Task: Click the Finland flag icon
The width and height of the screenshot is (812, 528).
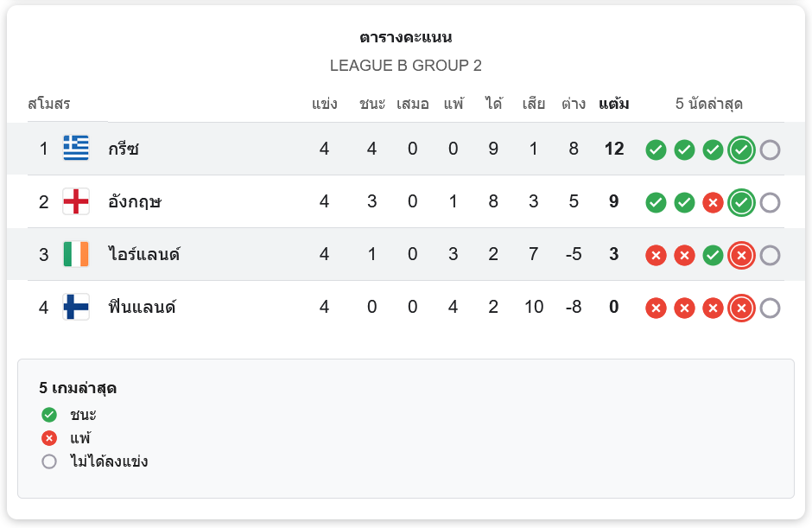Action: pyautogui.click(x=76, y=307)
